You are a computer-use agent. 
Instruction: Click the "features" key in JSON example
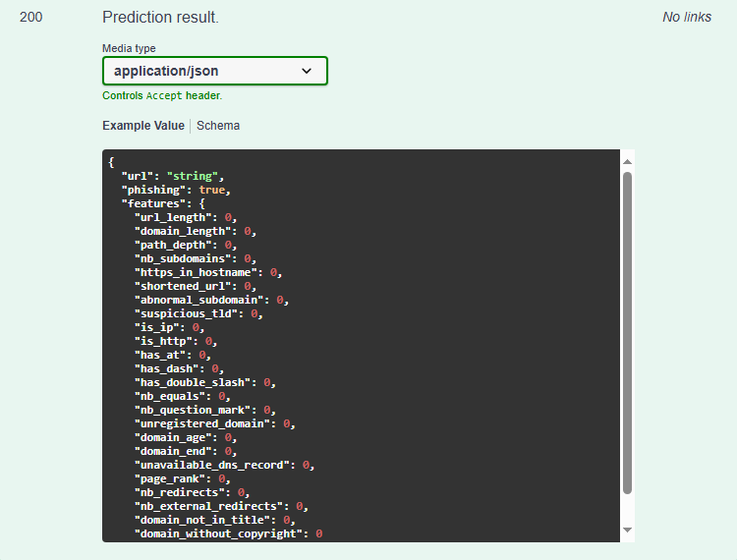click(153, 203)
